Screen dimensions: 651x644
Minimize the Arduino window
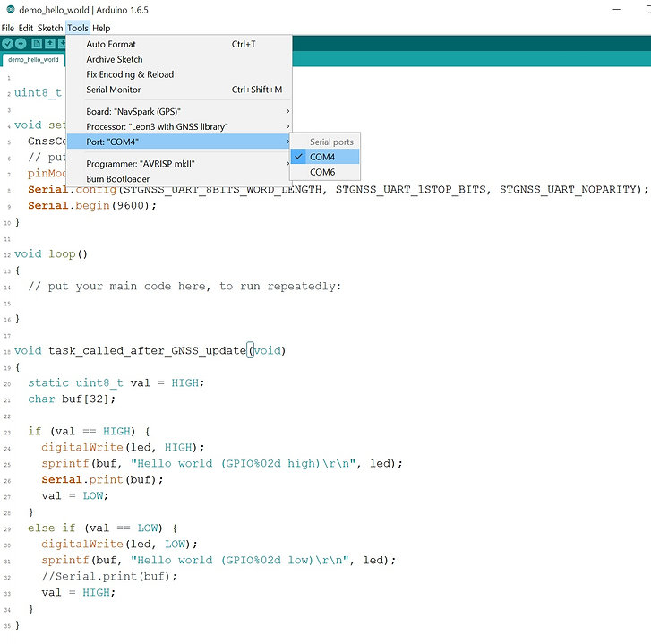[x=617, y=9]
